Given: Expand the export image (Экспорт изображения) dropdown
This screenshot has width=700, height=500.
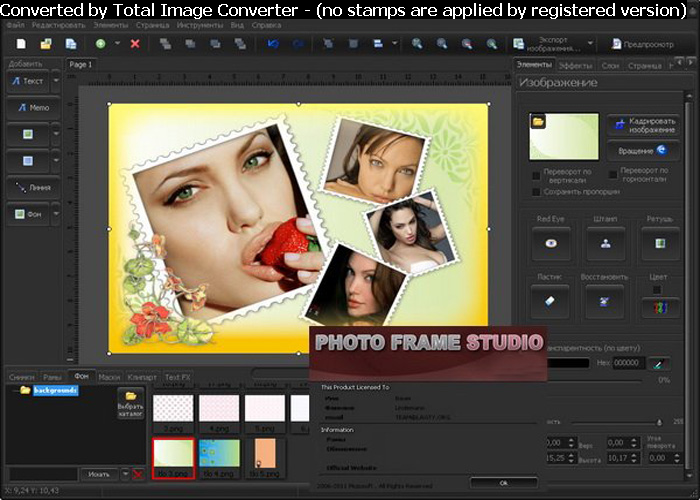Looking at the screenshot, I should (590, 45).
